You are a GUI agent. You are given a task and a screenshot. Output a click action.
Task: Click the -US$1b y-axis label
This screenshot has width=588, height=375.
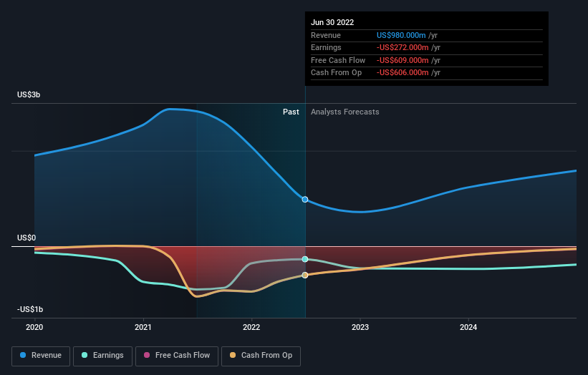[x=30, y=309]
